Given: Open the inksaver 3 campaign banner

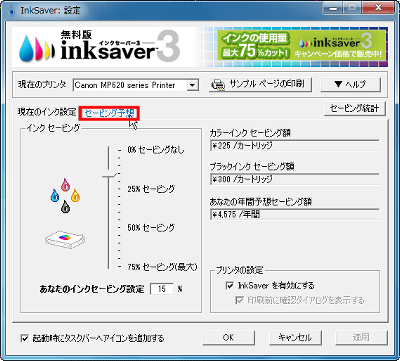Looking at the screenshot, I should coord(301,46).
